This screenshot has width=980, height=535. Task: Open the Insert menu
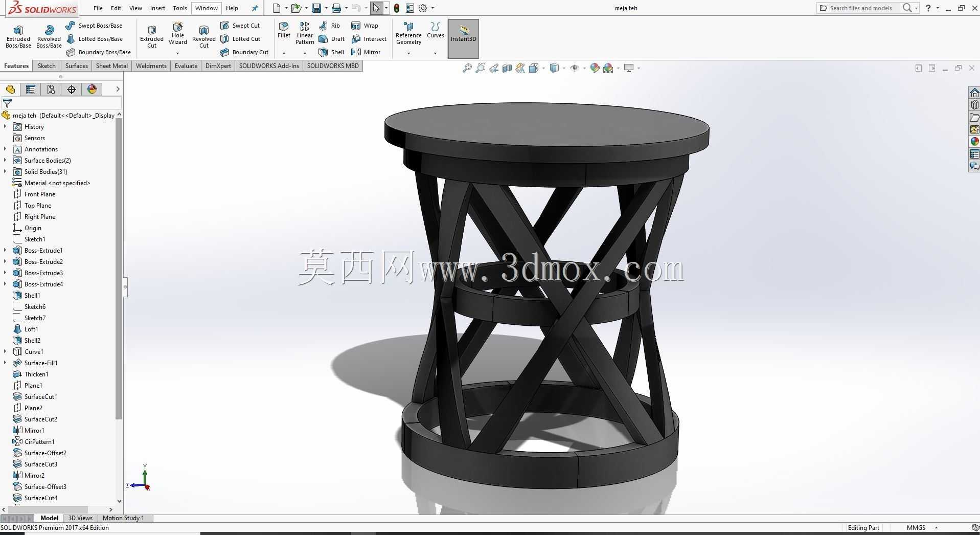[x=157, y=8]
